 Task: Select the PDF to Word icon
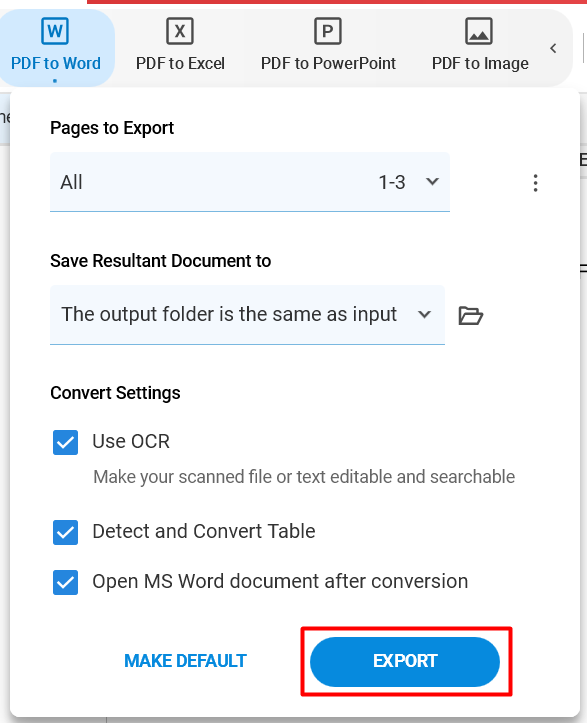55,31
